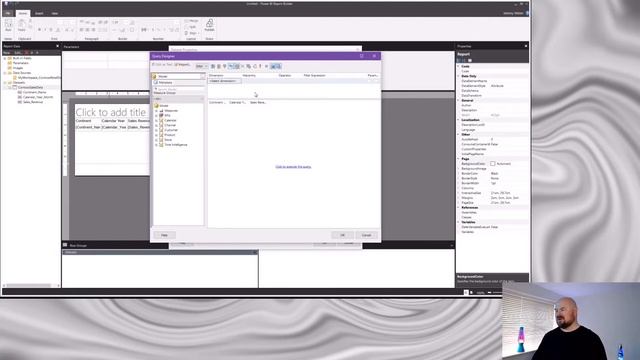Click New in Report Data toolbar
This screenshot has height=360, width=640.
pos(7,53)
